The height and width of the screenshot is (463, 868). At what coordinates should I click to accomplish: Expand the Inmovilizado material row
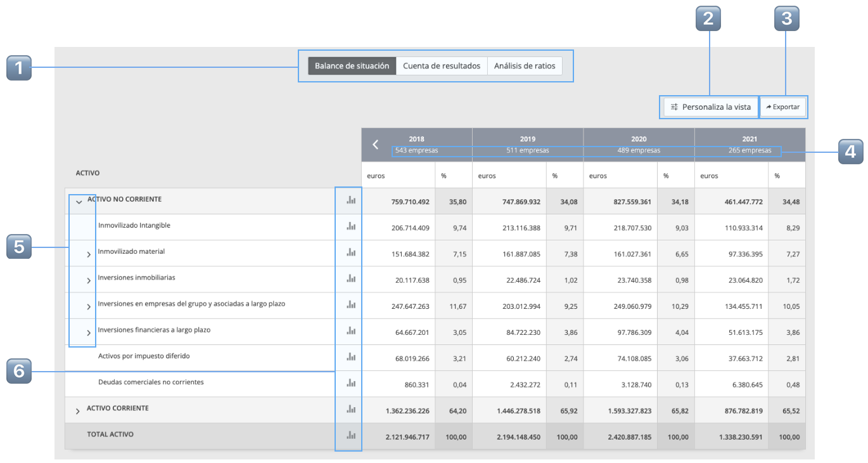(89, 254)
